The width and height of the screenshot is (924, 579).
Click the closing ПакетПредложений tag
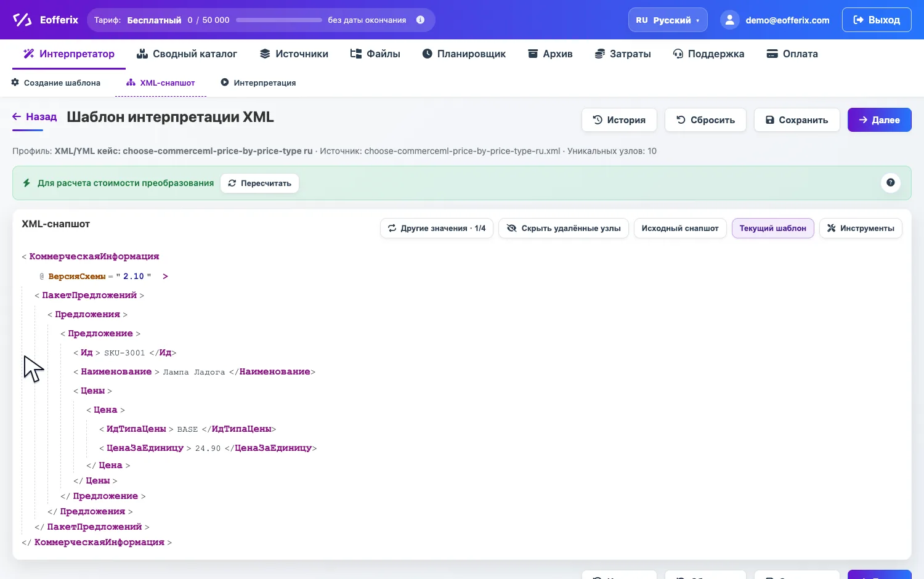tap(95, 527)
